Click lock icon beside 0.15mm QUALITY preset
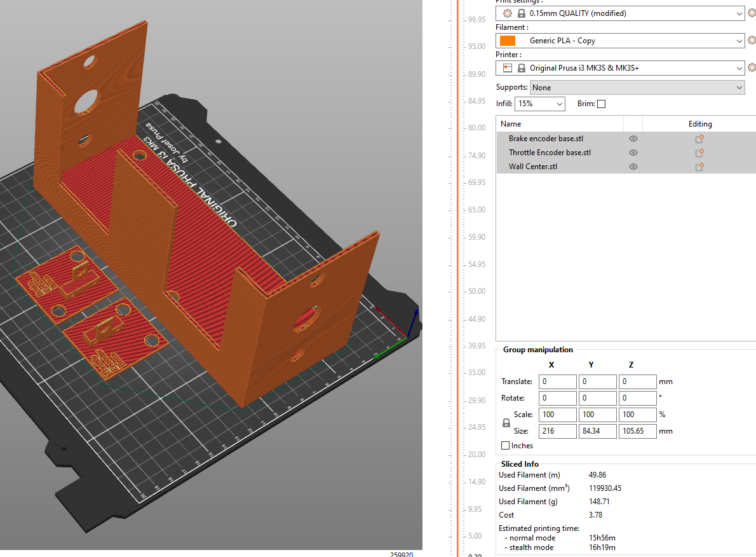Screen dimensions: 756x557 click(x=521, y=13)
